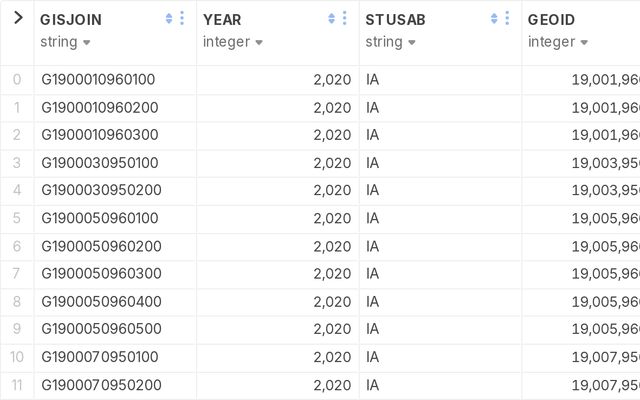Open YEAR column options menu
Viewport: 640px width, 400px height.
coord(345,19)
